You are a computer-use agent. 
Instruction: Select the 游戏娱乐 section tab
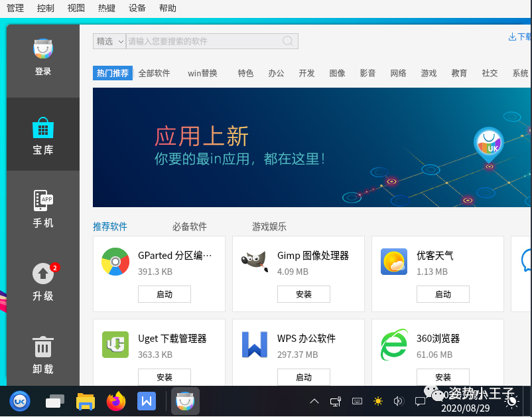click(269, 226)
